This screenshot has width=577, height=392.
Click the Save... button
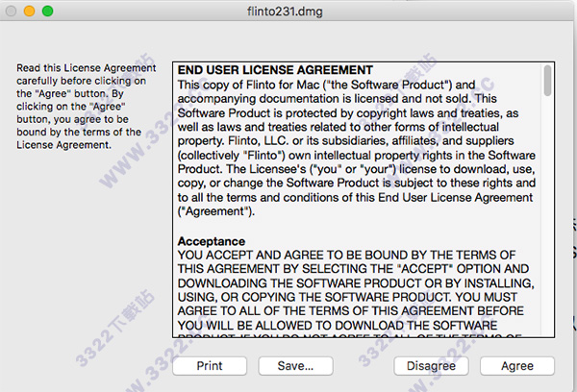tap(295, 366)
